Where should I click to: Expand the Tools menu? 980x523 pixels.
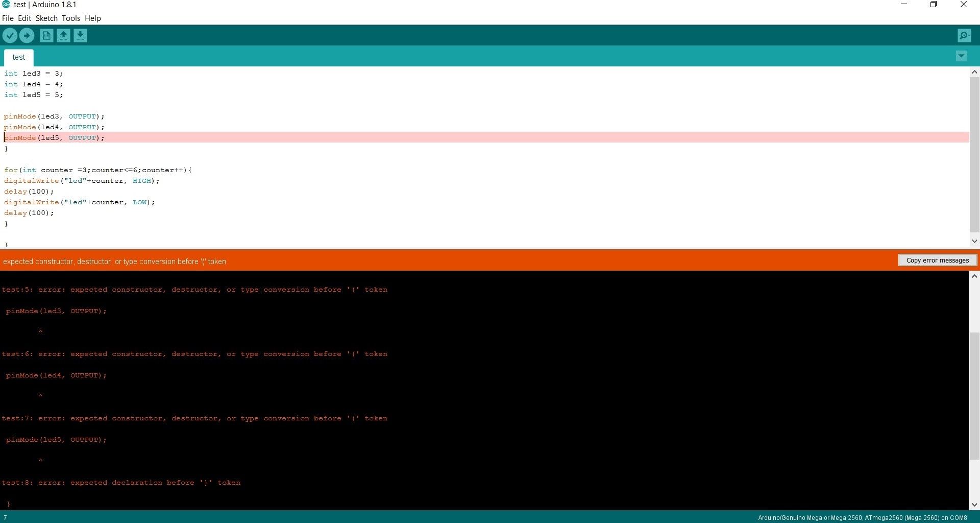pyautogui.click(x=70, y=18)
